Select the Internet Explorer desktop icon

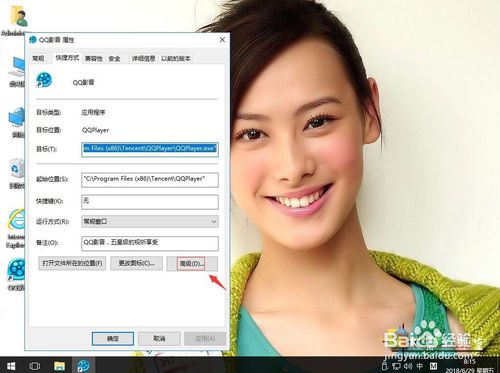coord(16,228)
